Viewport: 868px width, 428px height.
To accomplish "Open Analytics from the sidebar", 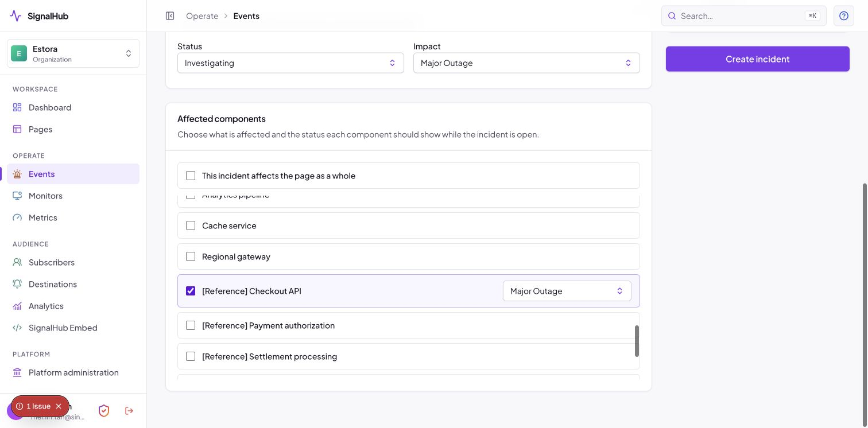I will click(x=73, y=306).
